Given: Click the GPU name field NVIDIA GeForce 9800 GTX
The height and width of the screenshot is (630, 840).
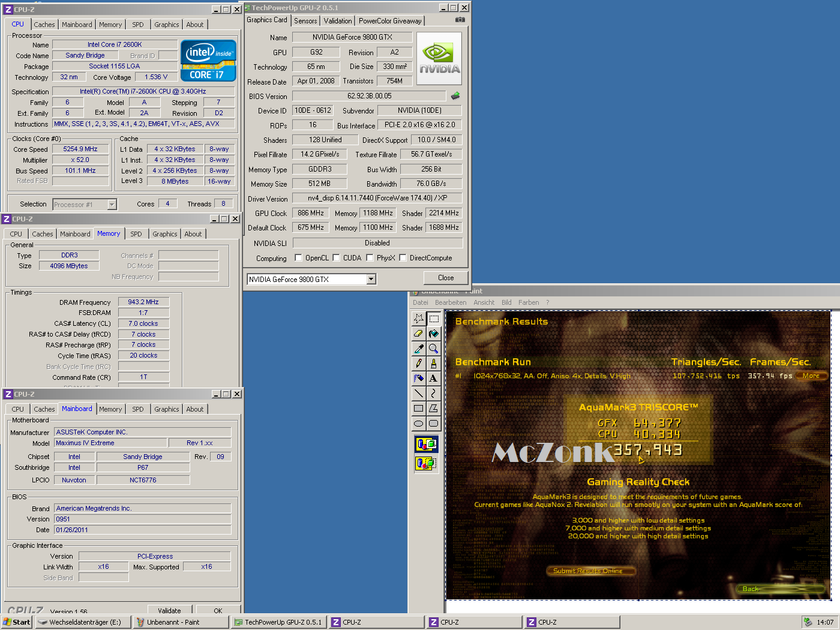Looking at the screenshot, I should (x=352, y=37).
